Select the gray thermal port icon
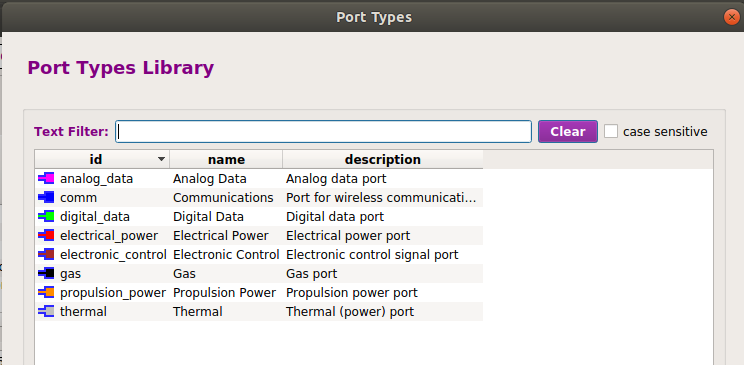 pos(46,311)
